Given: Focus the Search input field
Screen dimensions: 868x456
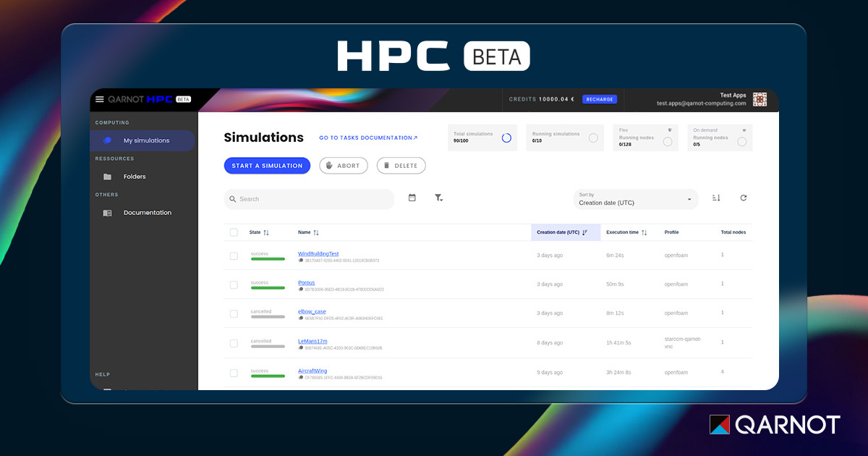Looking at the screenshot, I should [x=309, y=199].
